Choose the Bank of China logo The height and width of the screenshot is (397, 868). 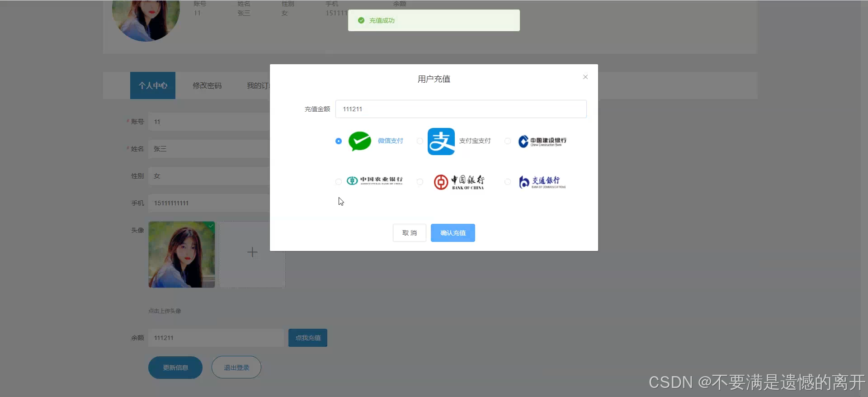click(x=459, y=182)
